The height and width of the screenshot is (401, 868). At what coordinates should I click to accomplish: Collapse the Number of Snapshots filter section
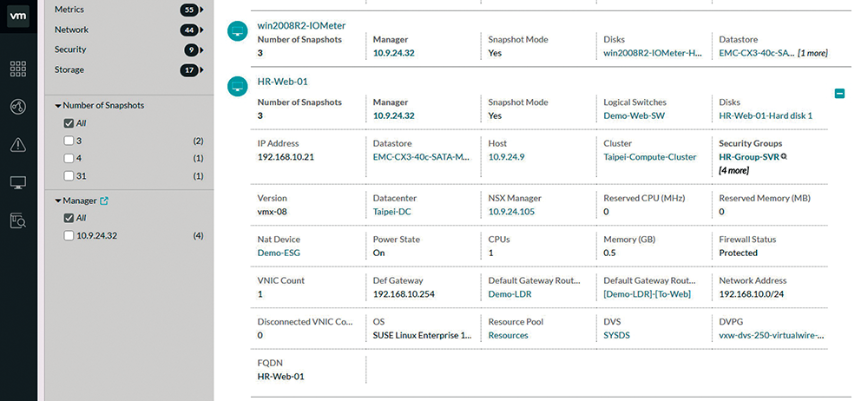[57, 105]
